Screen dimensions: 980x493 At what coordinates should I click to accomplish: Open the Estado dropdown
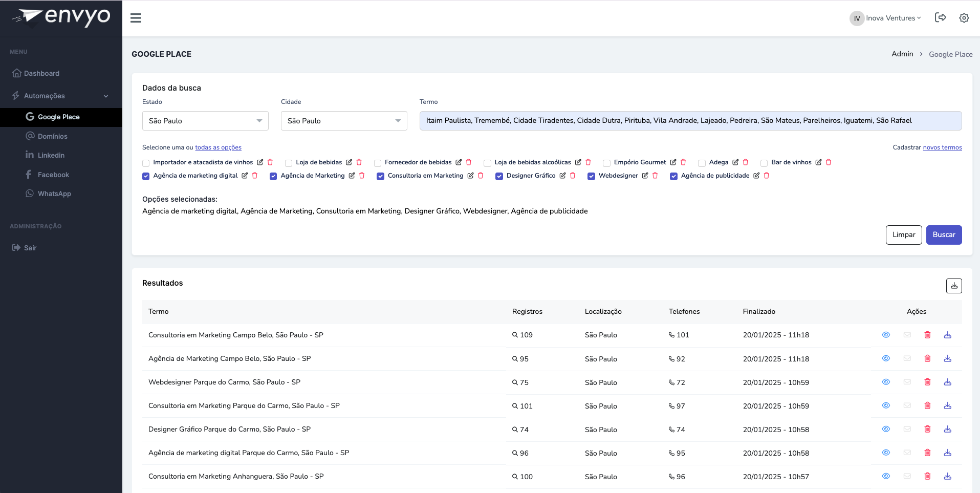tap(205, 121)
